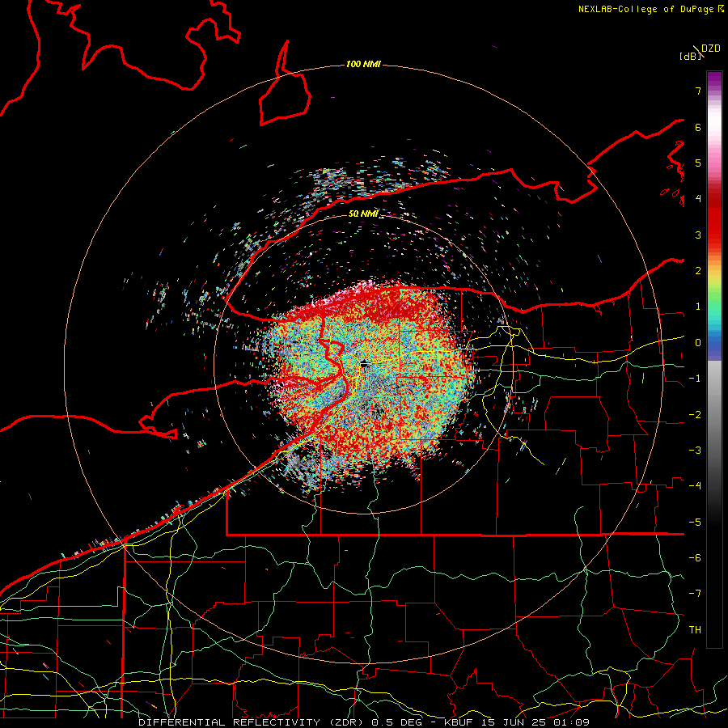This screenshot has height=728, width=728.
Task: Select the -6 value on the color scale
Action: (695, 558)
